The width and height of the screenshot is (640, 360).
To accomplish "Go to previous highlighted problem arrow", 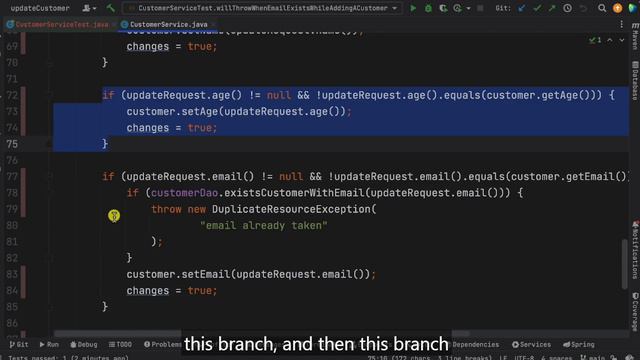I will point(609,40).
